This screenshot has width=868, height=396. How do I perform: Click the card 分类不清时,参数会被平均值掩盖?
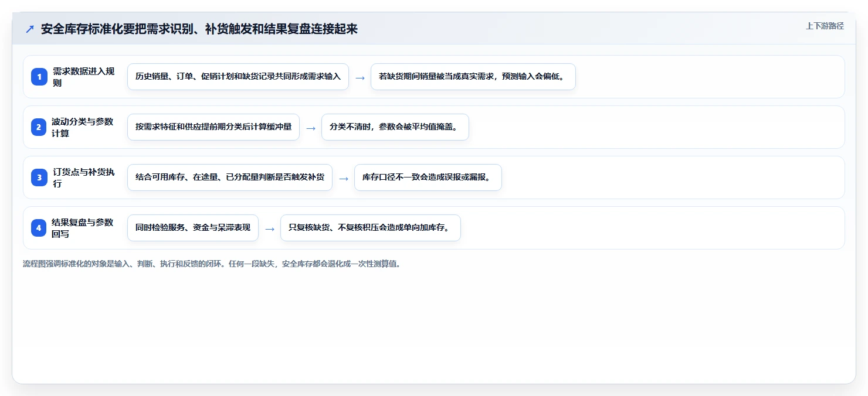pyautogui.click(x=395, y=127)
